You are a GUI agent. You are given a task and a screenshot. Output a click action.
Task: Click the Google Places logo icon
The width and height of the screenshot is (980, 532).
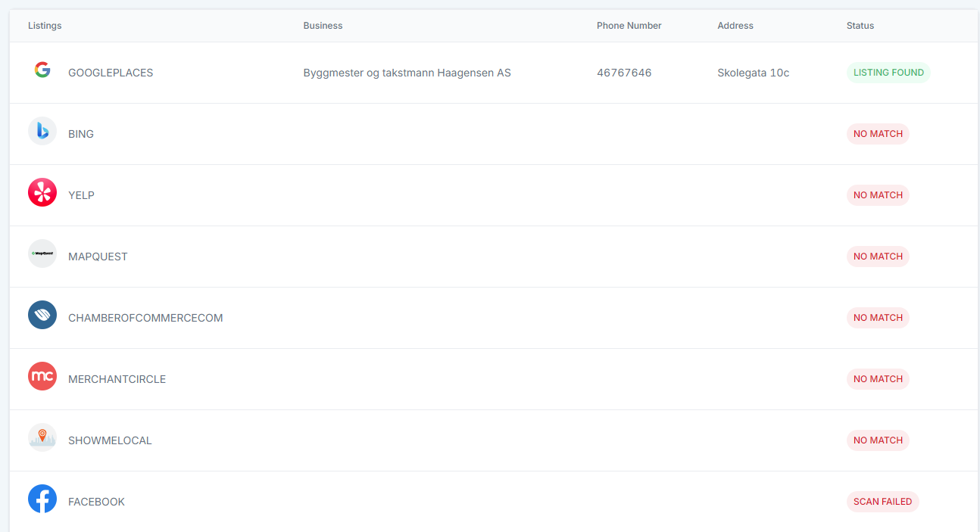42,70
